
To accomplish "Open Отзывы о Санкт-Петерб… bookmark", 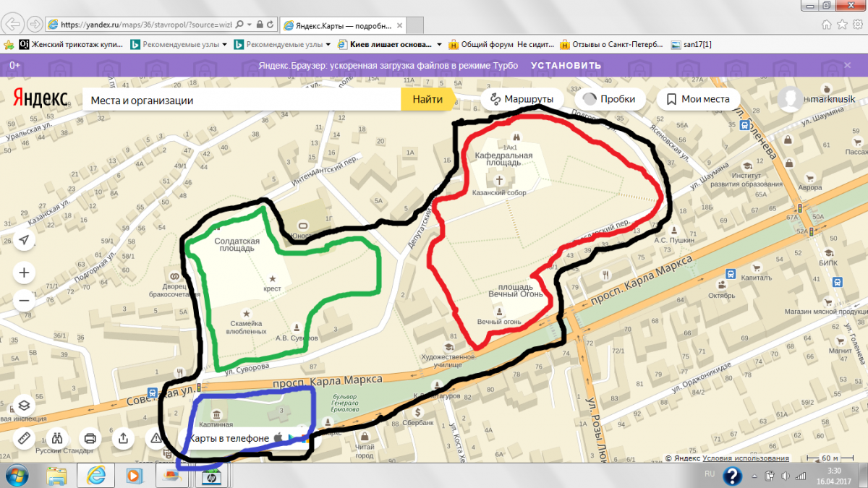I will (612, 44).
